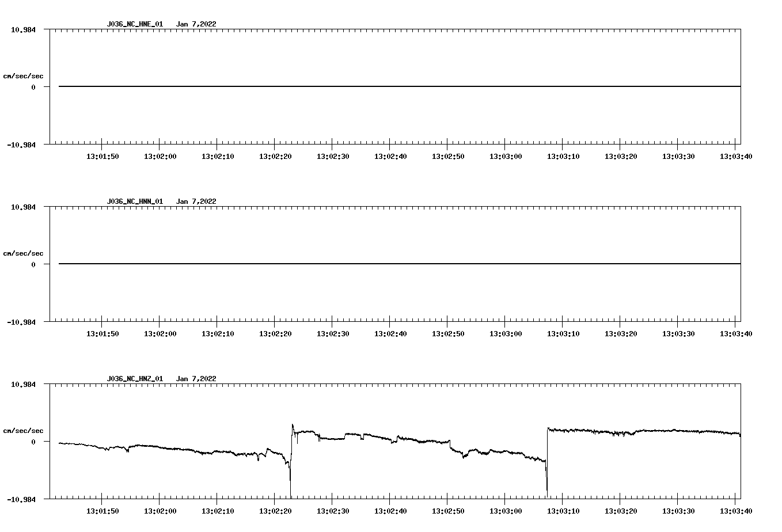This screenshot has width=782, height=532.
Task: Click the J036_NC_HNE_01 plot title
Action: [x=135, y=24]
